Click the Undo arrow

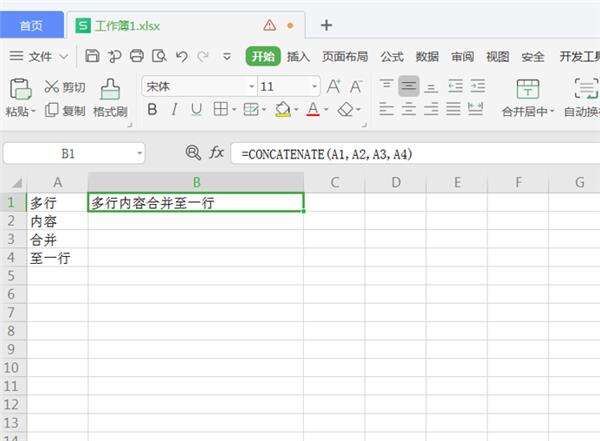pyautogui.click(x=182, y=57)
